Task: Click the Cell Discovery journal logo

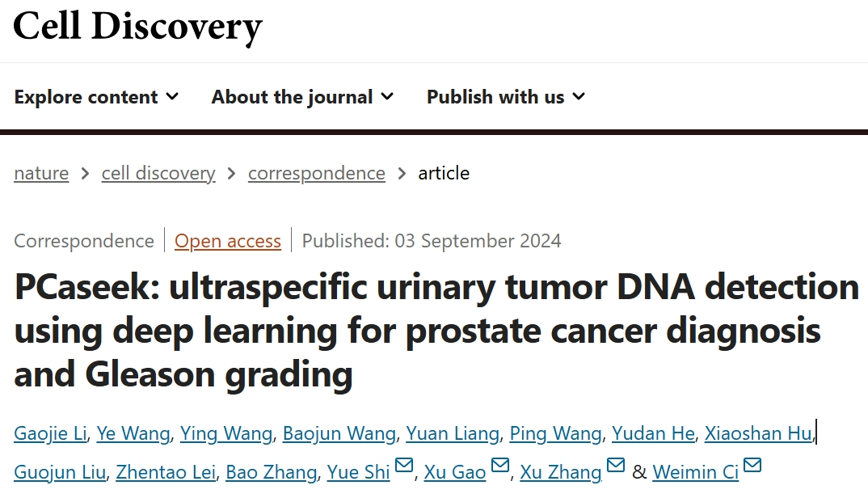Action: click(137, 26)
